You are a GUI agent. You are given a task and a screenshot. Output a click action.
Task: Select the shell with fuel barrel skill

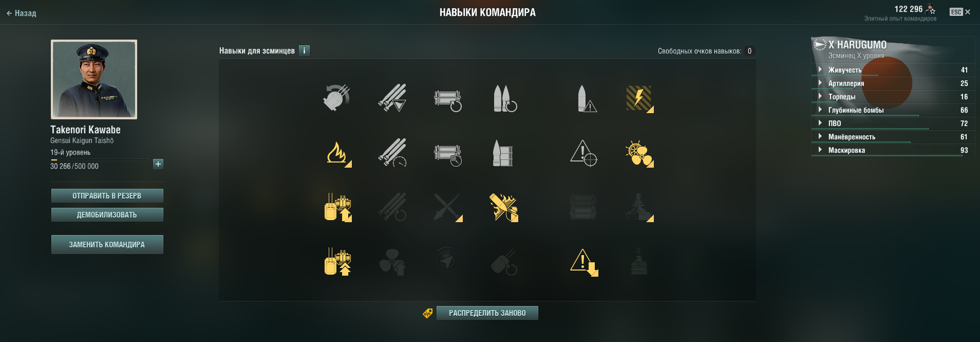pyautogui.click(x=504, y=153)
